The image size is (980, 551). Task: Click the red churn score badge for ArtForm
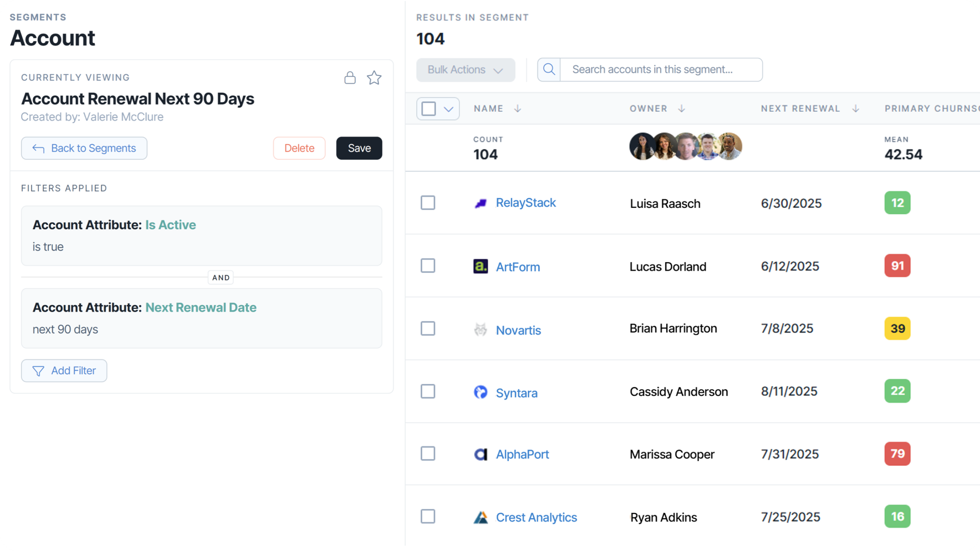point(897,266)
